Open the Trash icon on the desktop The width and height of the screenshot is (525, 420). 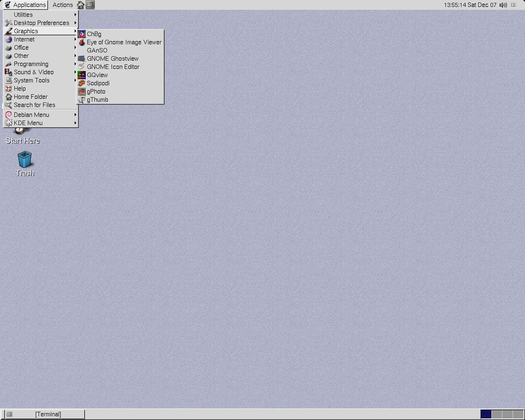(25, 160)
